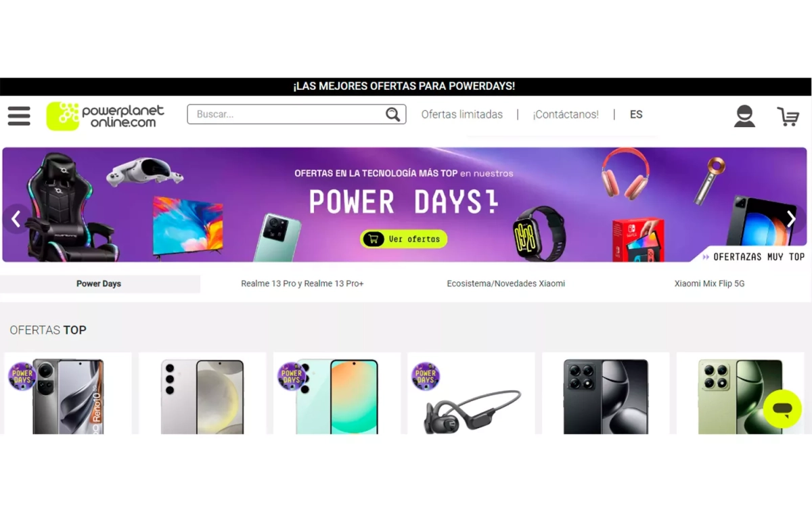Click the powerplanetonline.com logo
Screen dimensions: 812x512
click(x=105, y=116)
